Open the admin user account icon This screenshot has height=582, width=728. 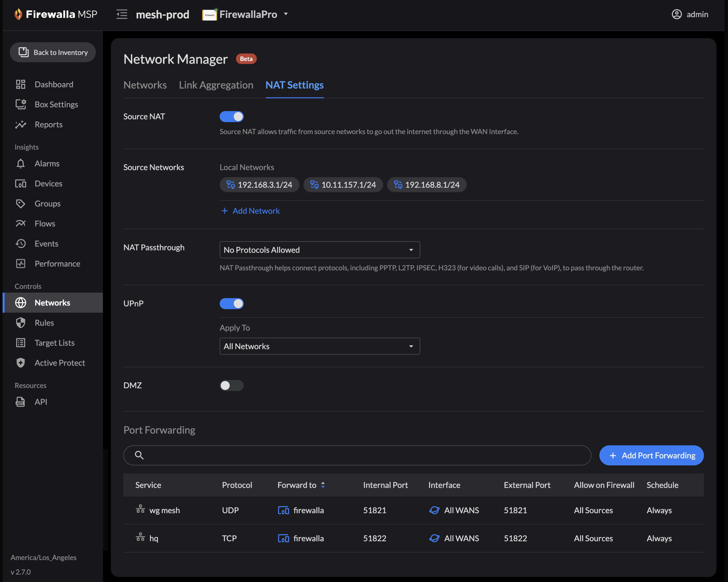point(677,14)
